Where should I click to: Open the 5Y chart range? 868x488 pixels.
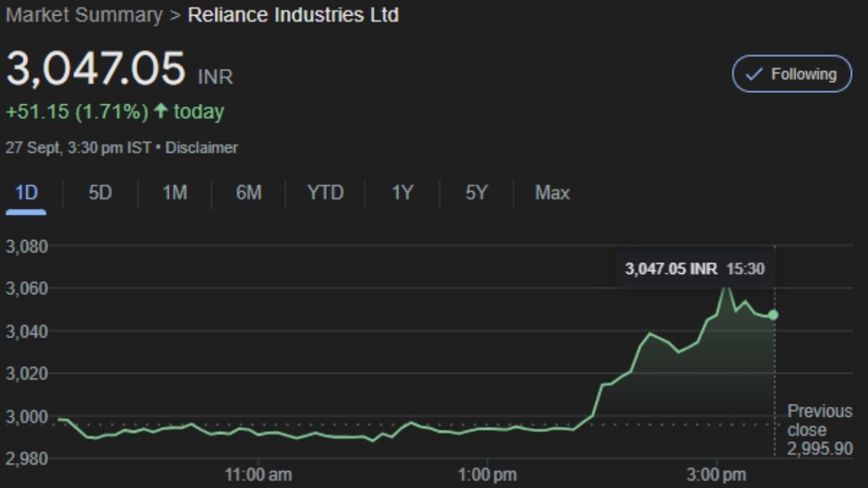coord(476,193)
